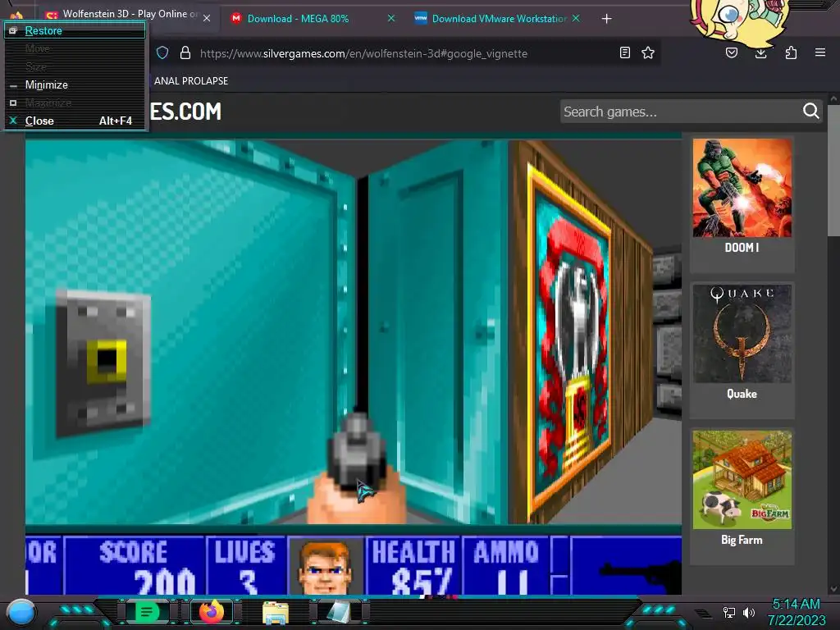
Task: Open the DOOM I game thumbnail
Action: tap(742, 188)
